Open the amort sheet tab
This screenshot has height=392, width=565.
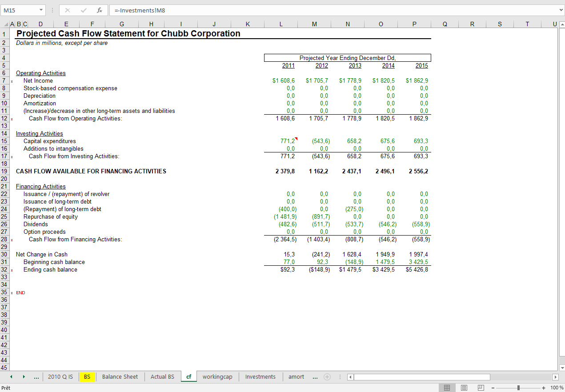tap(296, 377)
